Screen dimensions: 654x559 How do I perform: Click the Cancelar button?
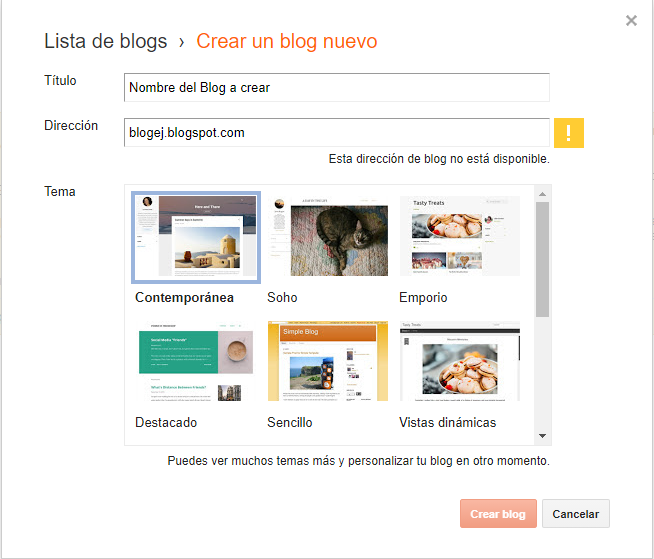pos(576,514)
